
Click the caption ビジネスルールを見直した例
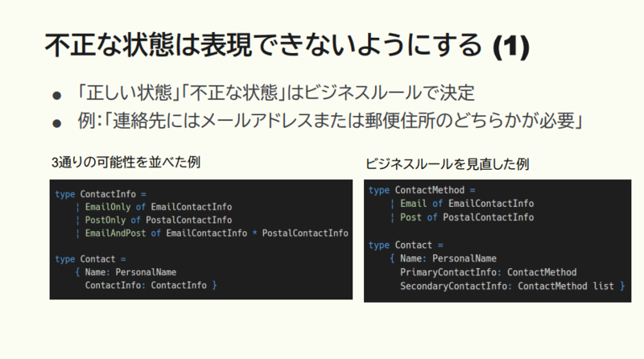pyautogui.click(x=447, y=164)
